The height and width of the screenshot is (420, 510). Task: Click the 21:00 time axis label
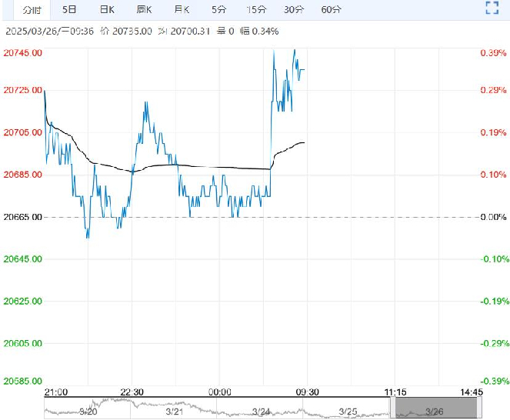point(56,392)
